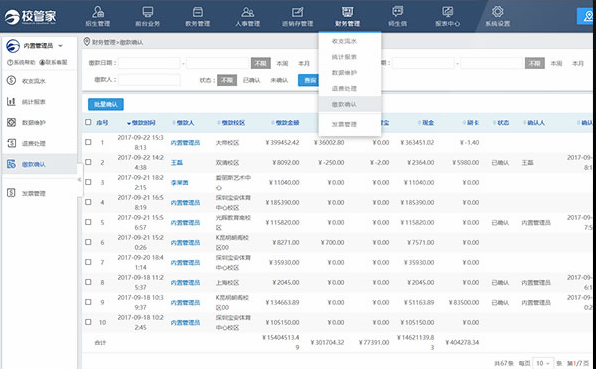The image size is (596, 369).
Task: Open the 招生管理 icon in top navigation
Action: 98,12
